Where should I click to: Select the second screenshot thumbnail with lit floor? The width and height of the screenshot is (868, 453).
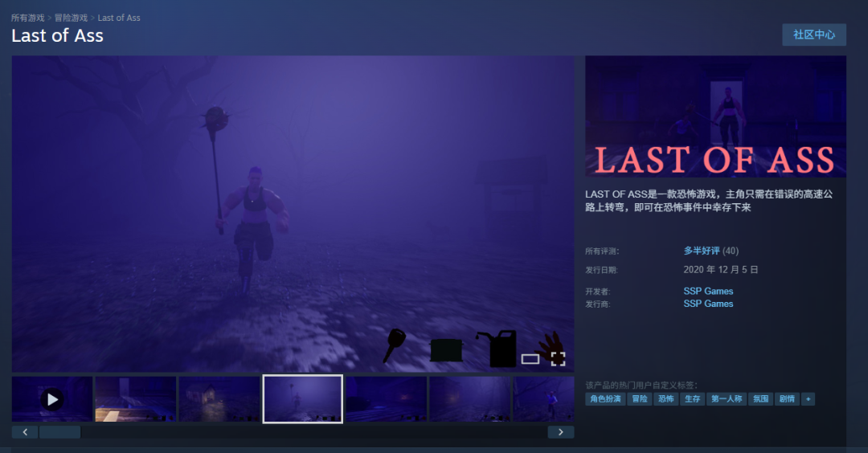pyautogui.click(x=136, y=399)
